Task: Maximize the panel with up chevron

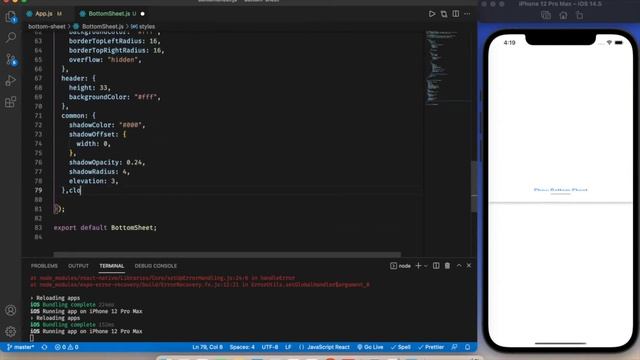Action: 459,266
